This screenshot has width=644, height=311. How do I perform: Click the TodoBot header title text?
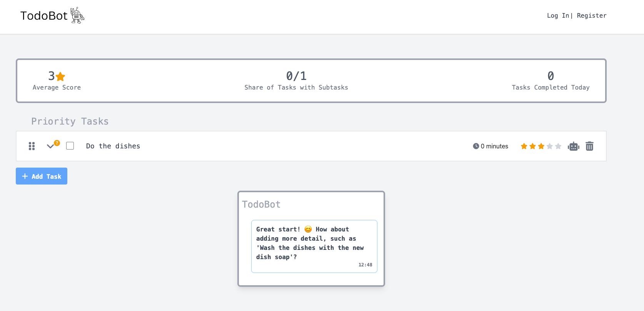pyautogui.click(x=44, y=16)
